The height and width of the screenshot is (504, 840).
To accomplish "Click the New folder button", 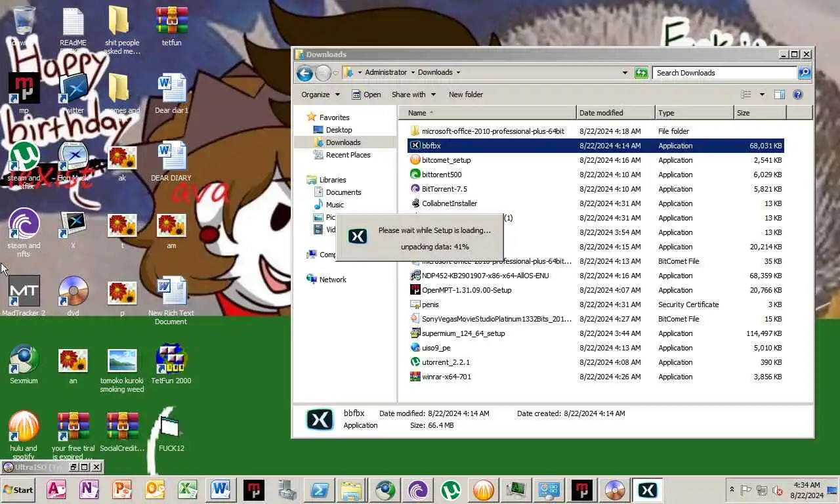I will tap(466, 94).
